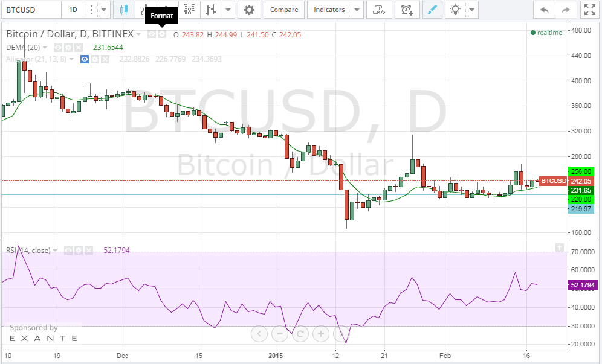Hide the DEMA (20) indicator
This screenshot has width=602, height=364.
tap(57, 47)
